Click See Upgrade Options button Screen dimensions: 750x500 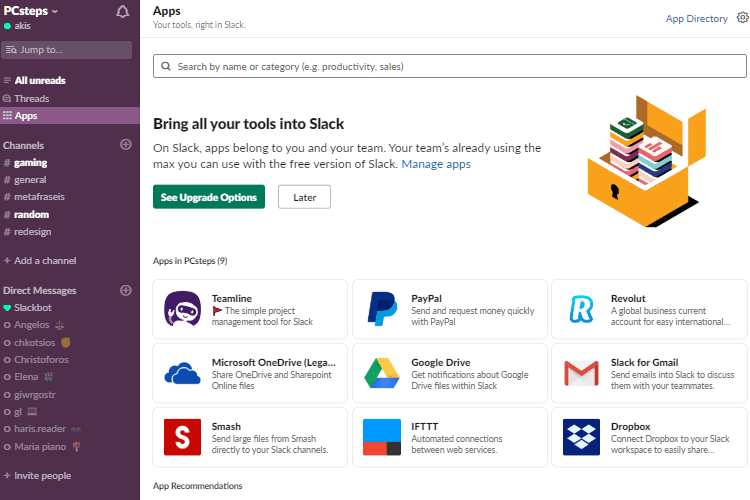pos(209,197)
